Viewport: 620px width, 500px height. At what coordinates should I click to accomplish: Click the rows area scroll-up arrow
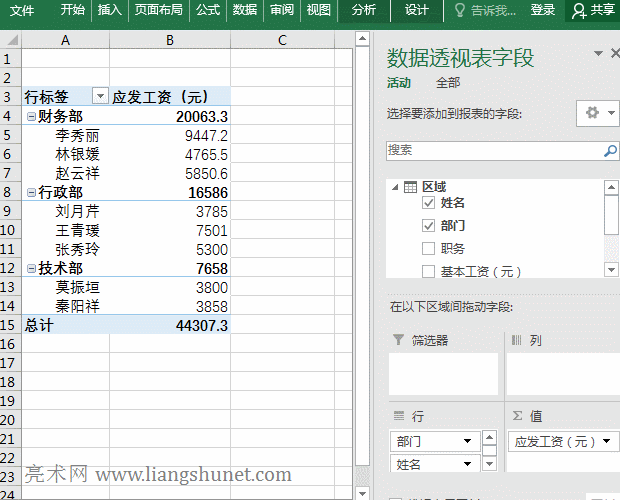[x=490, y=437]
